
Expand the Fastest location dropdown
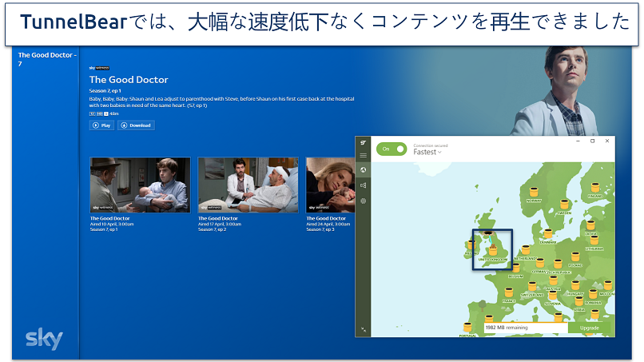coord(427,152)
